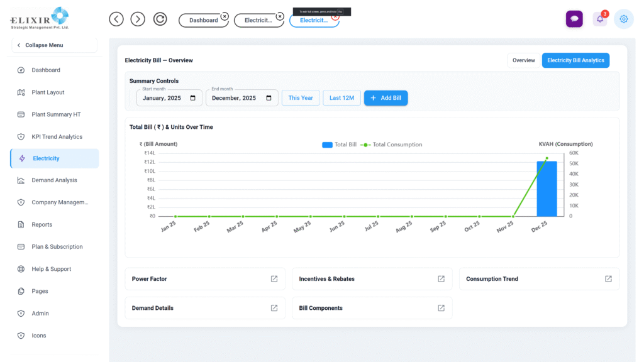644x362 pixels.
Task: Open the purple chat messages icon
Action: coord(574,19)
